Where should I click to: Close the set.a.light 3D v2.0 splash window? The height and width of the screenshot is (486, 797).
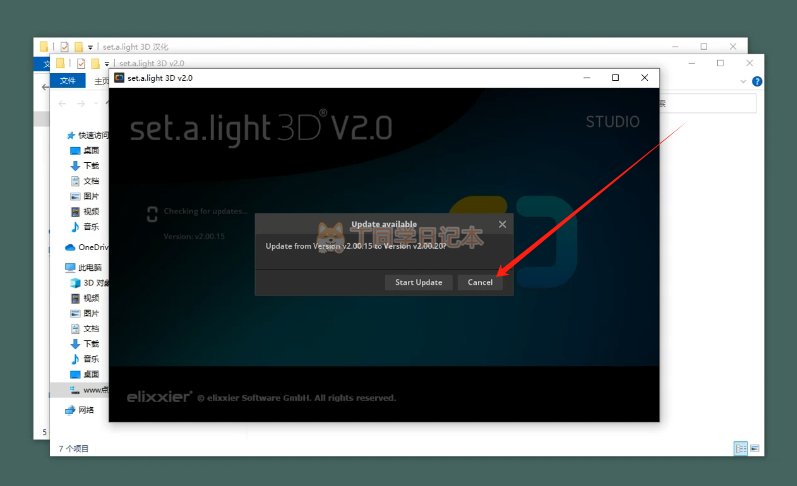tap(645, 78)
